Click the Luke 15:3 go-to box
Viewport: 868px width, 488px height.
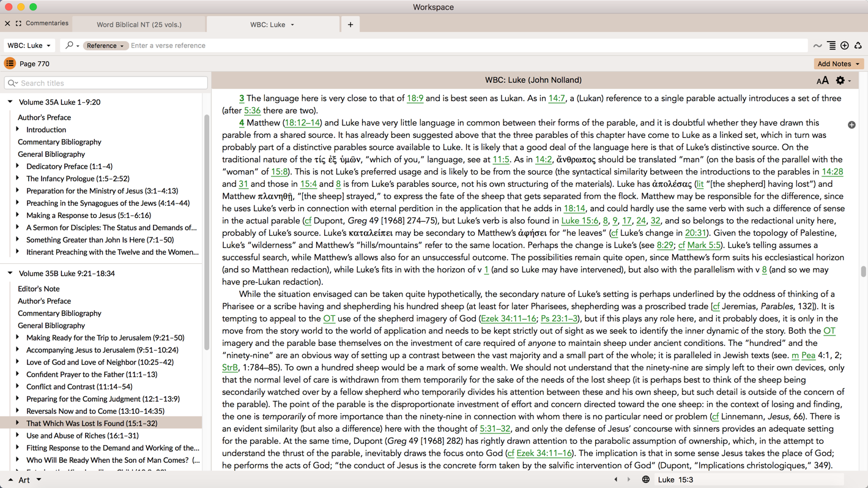[x=749, y=480]
